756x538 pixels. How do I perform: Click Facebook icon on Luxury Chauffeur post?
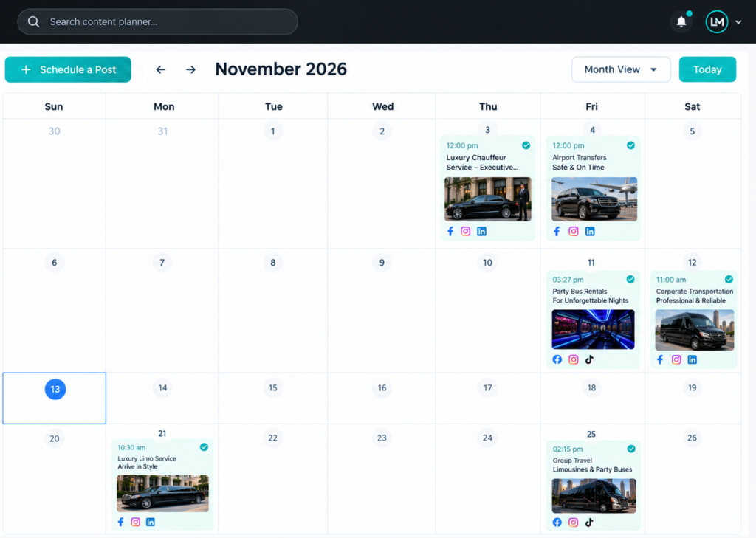(450, 232)
